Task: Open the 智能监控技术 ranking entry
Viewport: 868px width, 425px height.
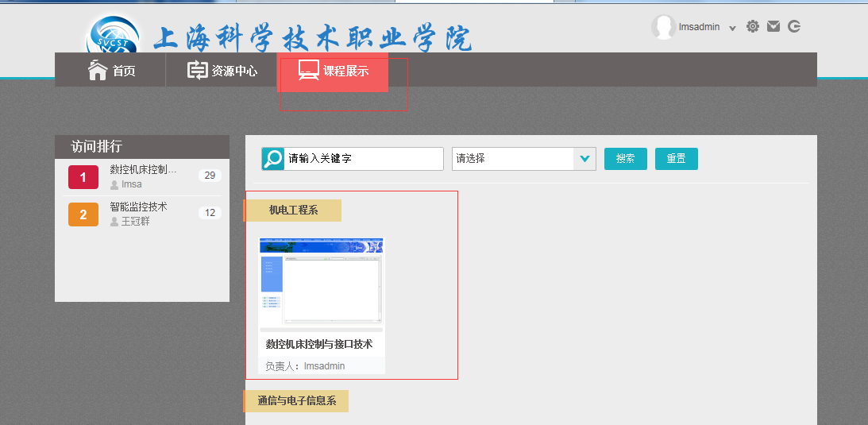Action: [x=139, y=207]
